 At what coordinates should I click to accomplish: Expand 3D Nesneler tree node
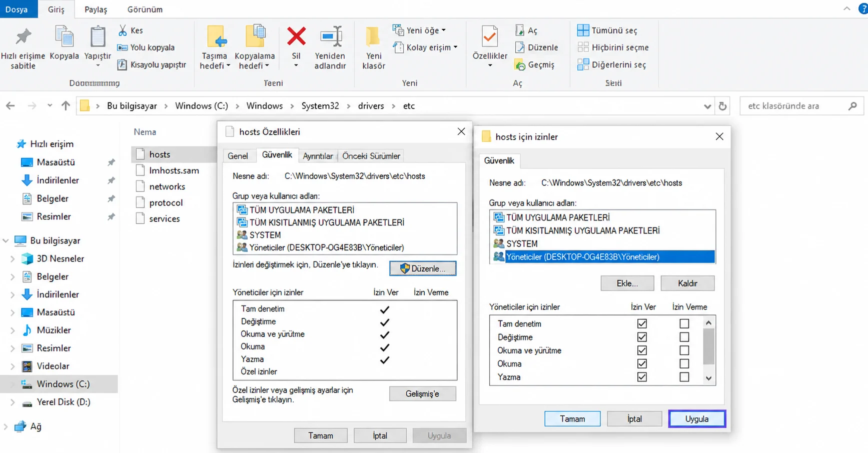click(13, 258)
